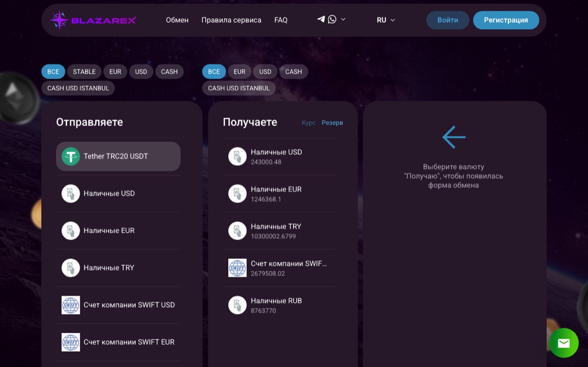Choose CASH USD ISTANBUL receive filter
The width and height of the screenshot is (588, 367).
coord(239,88)
